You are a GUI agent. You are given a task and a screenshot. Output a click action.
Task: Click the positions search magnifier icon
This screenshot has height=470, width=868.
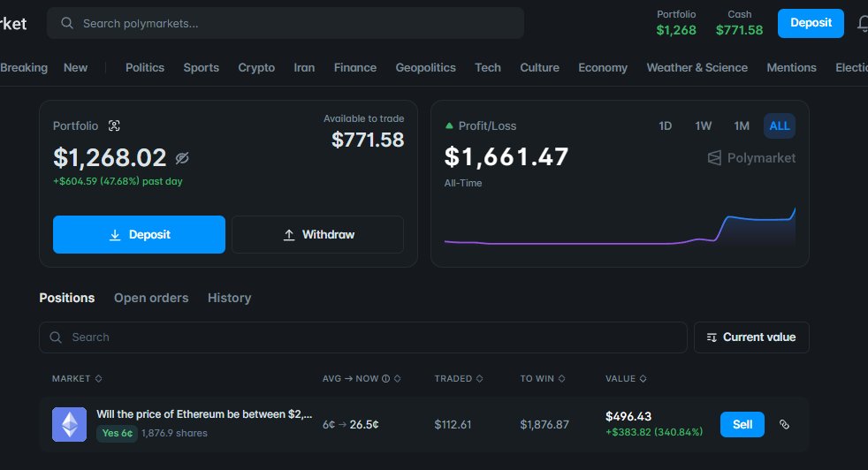[56, 337]
